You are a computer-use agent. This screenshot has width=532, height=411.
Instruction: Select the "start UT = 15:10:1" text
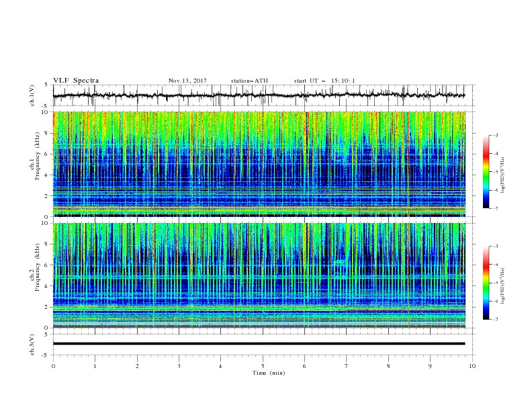[324, 81]
